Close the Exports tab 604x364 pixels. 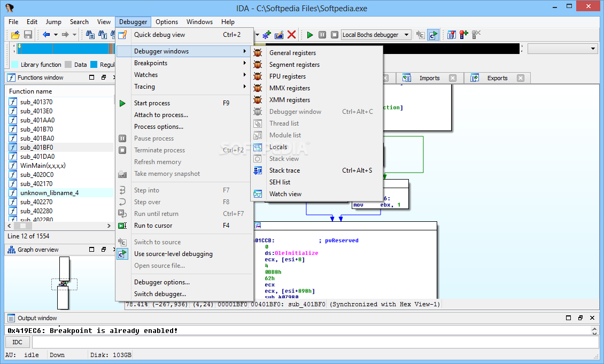[x=521, y=78]
